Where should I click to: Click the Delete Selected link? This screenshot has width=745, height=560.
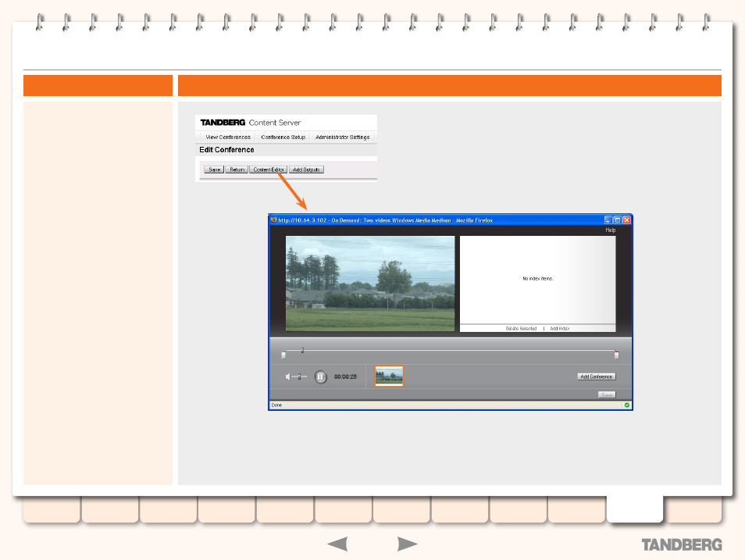[x=521, y=329]
